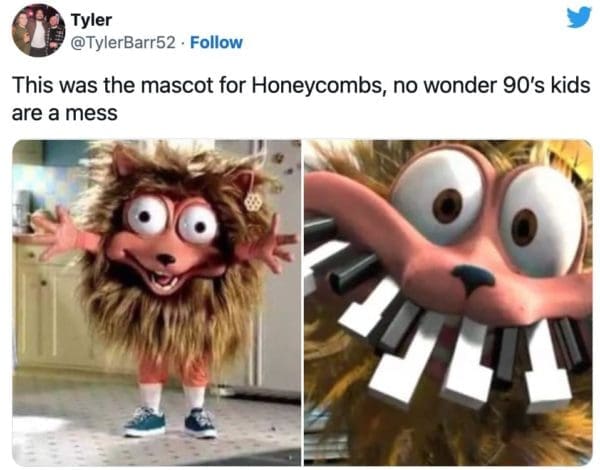Click the mascot's left googly eye in left photo

coord(147,215)
